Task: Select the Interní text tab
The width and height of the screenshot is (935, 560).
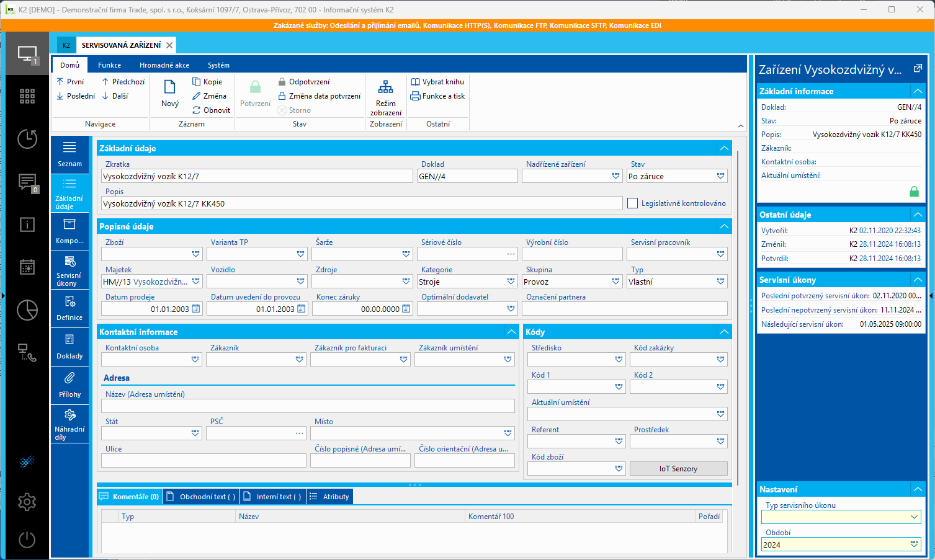Action: pyautogui.click(x=274, y=497)
